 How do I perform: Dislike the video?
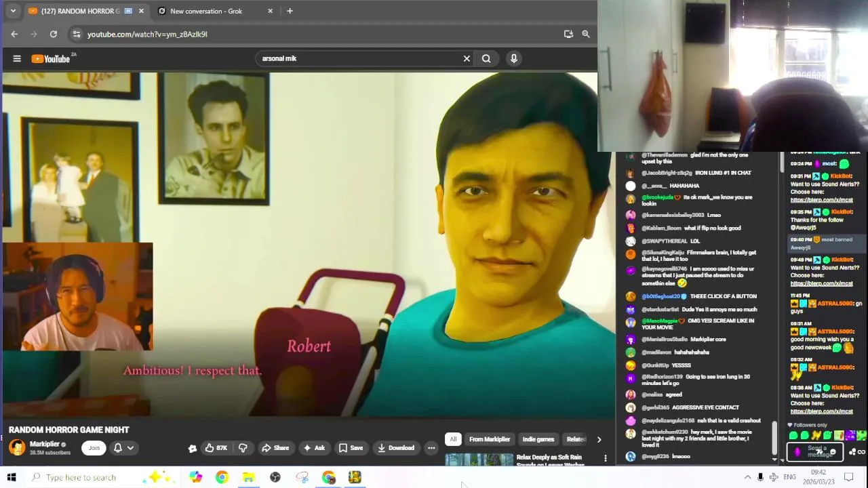243,448
